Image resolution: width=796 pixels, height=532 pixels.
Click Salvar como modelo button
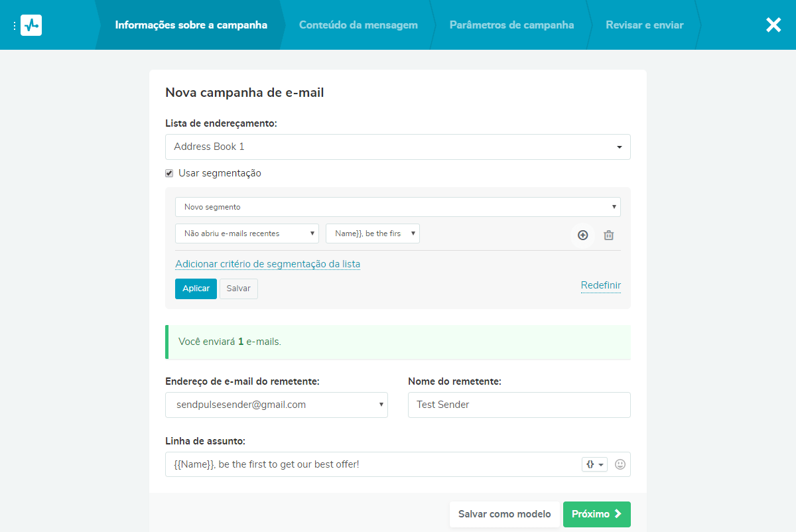point(505,514)
